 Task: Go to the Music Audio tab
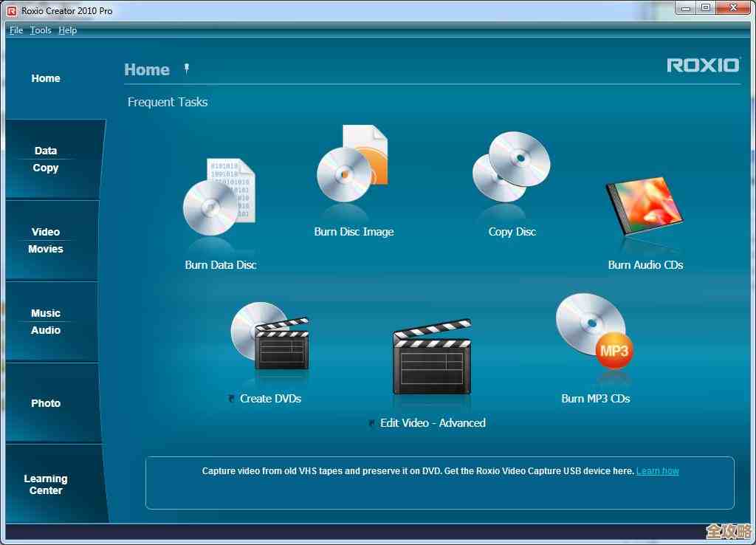click(x=46, y=322)
